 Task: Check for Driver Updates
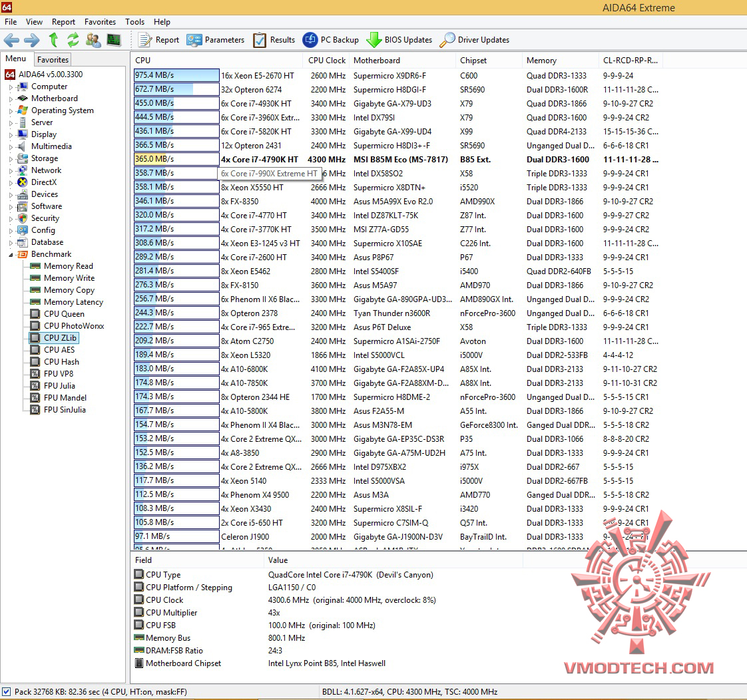pos(475,40)
